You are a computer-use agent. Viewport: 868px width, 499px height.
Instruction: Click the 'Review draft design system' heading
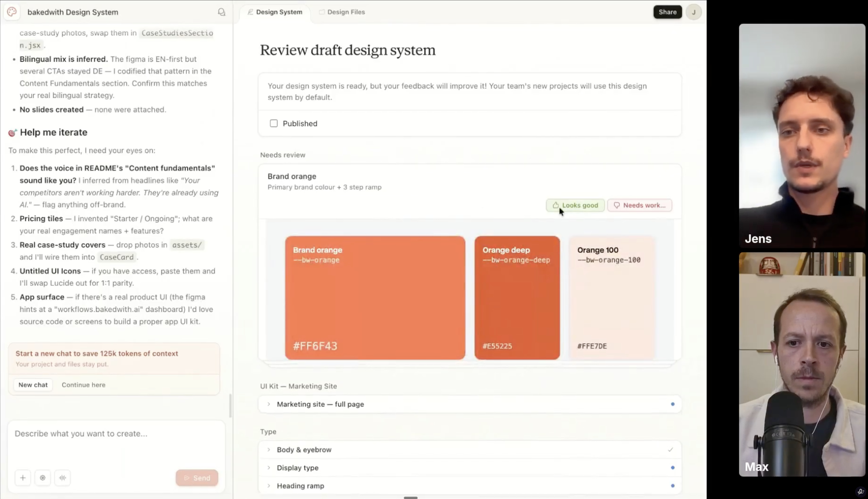tap(348, 50)
